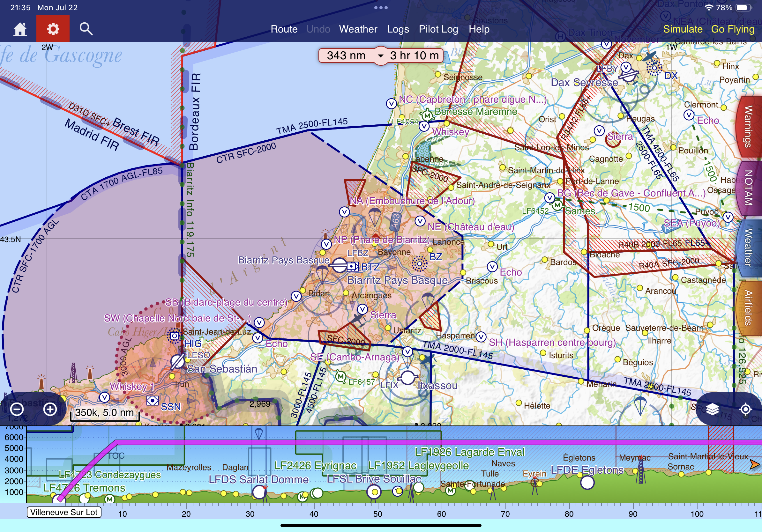Tap the Whiskey 1 reporting point marker
762x532 pixels.
pyautogui.click(x=105, y=397)
